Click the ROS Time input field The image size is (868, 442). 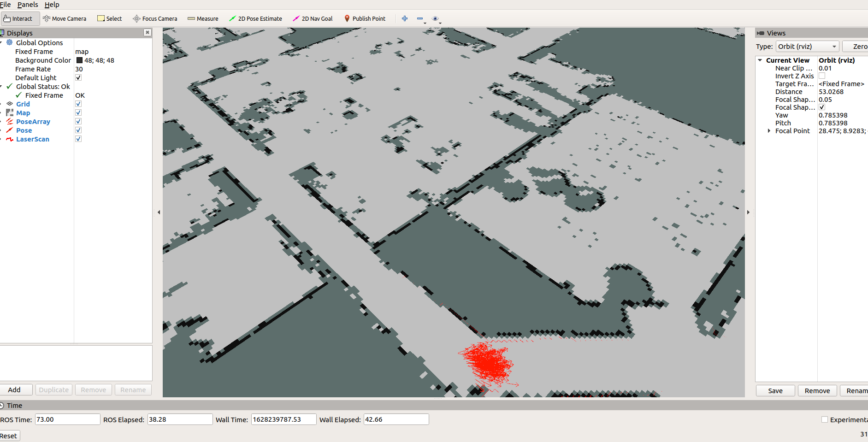(x=67, y=419)
